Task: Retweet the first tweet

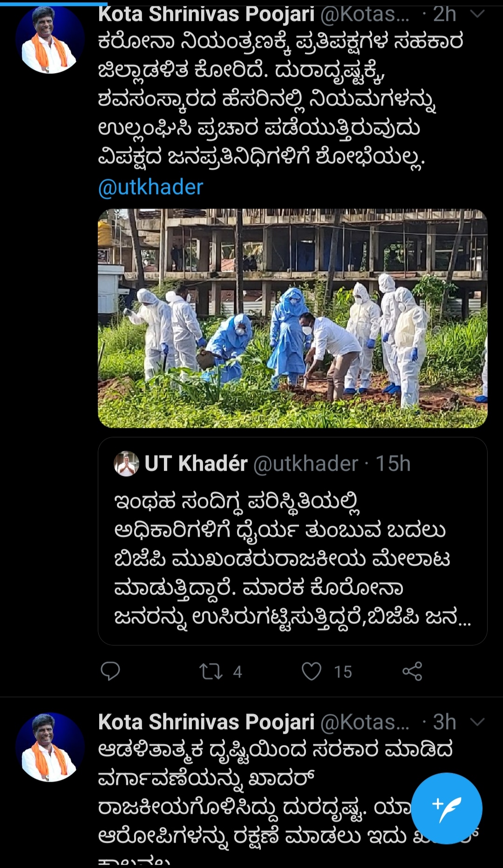Action: [211, 671]
